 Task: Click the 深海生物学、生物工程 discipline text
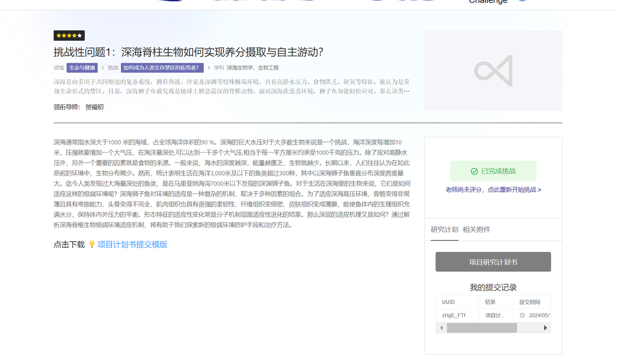(253, 68)
